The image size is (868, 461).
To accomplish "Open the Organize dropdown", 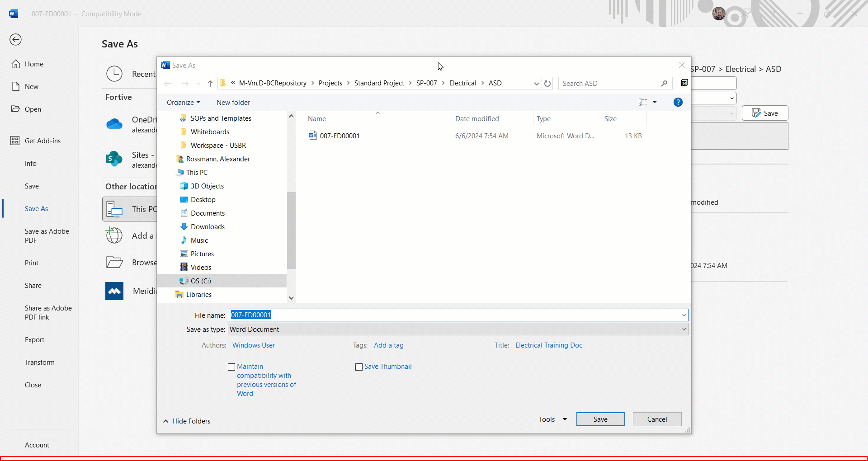I will point(183,102).
